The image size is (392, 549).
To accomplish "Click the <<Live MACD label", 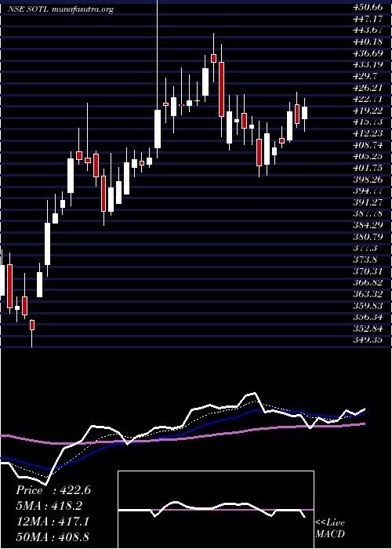I will pyautogui.click(x=330, y=528).
